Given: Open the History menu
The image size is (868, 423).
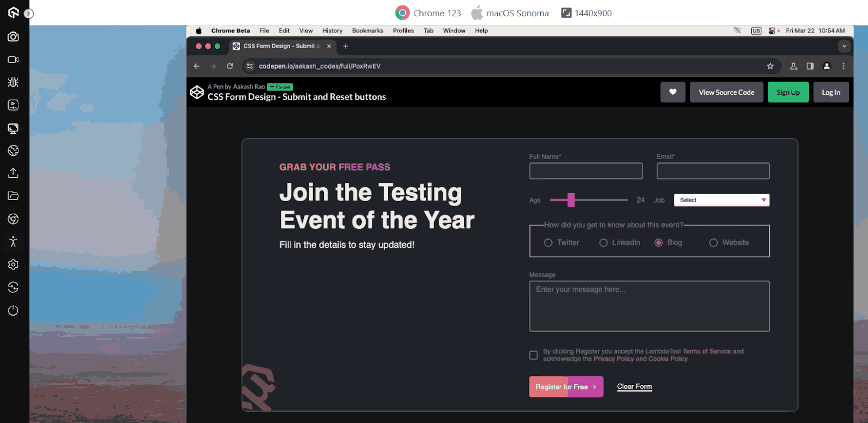Looking at the screenshot, I should [332, 31].
